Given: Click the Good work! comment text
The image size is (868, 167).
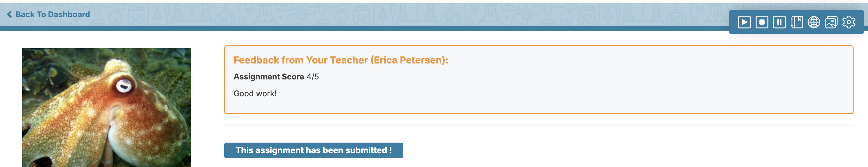Looking at the screenshot, I should (x=255, y=94).
